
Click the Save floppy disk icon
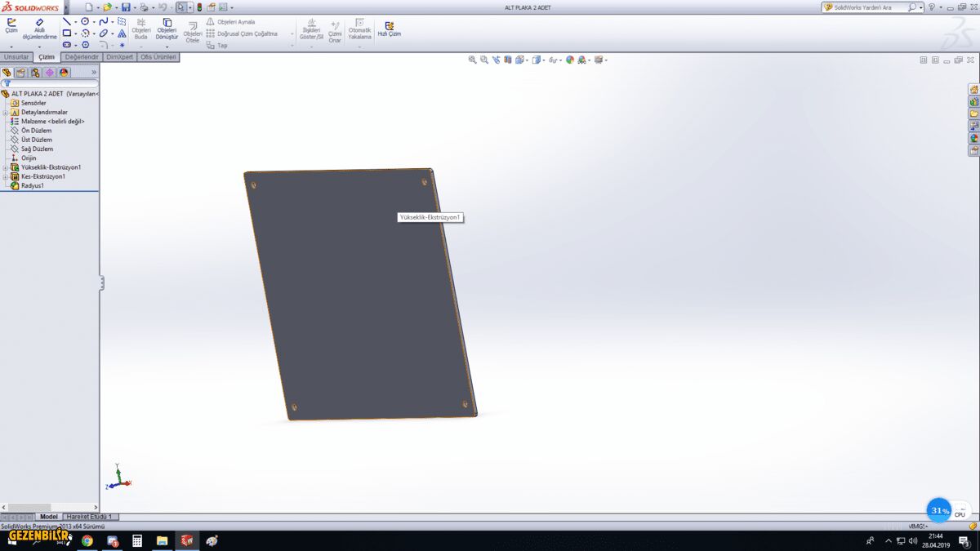click(x=126, y=7)
